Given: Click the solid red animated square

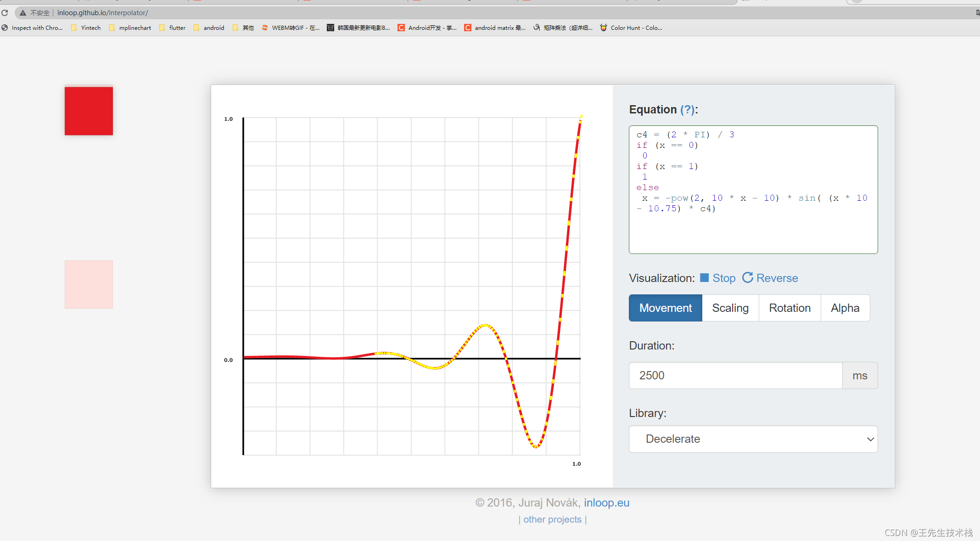Looking at the screenshot, I should click(x=89, y=111).
